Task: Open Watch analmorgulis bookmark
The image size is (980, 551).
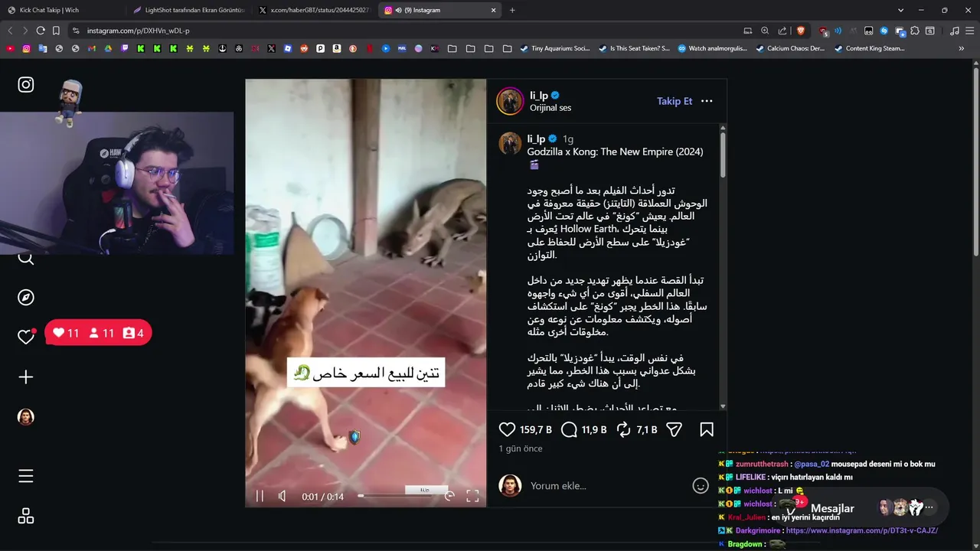Action: (x=712, y=48)
